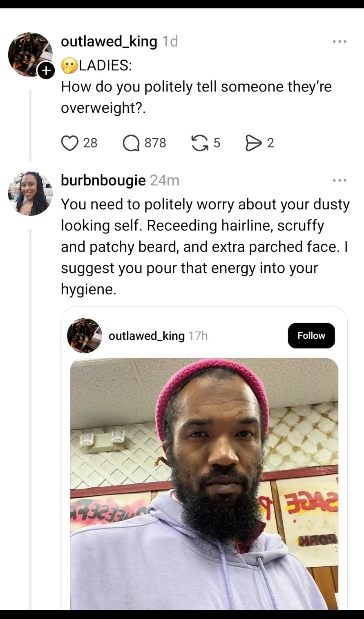Like the outlawed_king post with heart icon
The height and width of the screenshot is (619, 364).
(69, 143)
